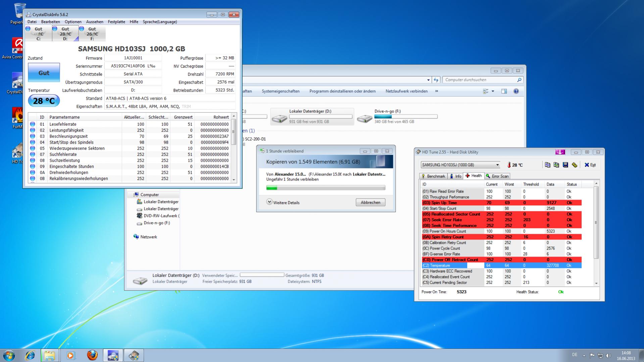Click the copy progress bar
The image size is (644, 362).
pos(326,188)
